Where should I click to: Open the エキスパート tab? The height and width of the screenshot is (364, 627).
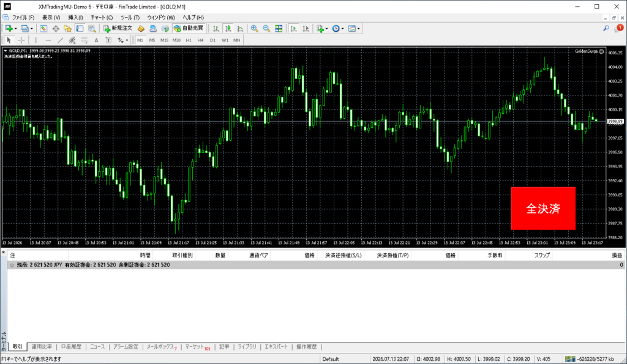point(276,346)
